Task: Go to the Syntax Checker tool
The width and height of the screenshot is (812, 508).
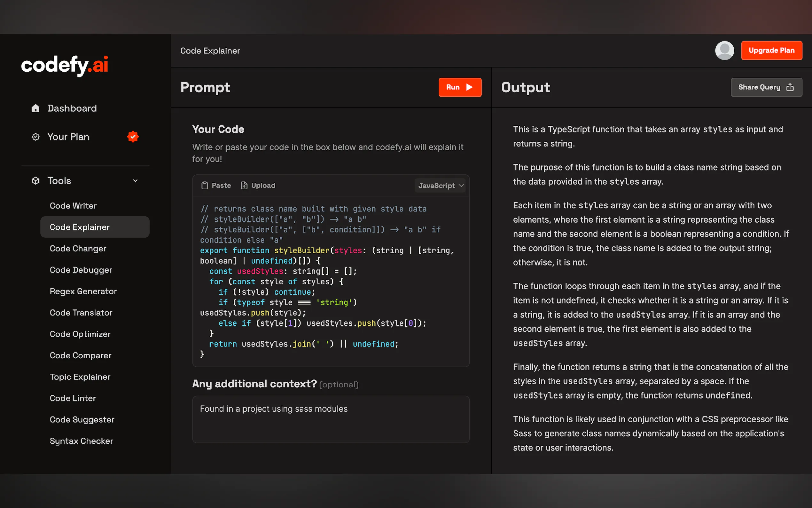Action: [x=81, y=441]
